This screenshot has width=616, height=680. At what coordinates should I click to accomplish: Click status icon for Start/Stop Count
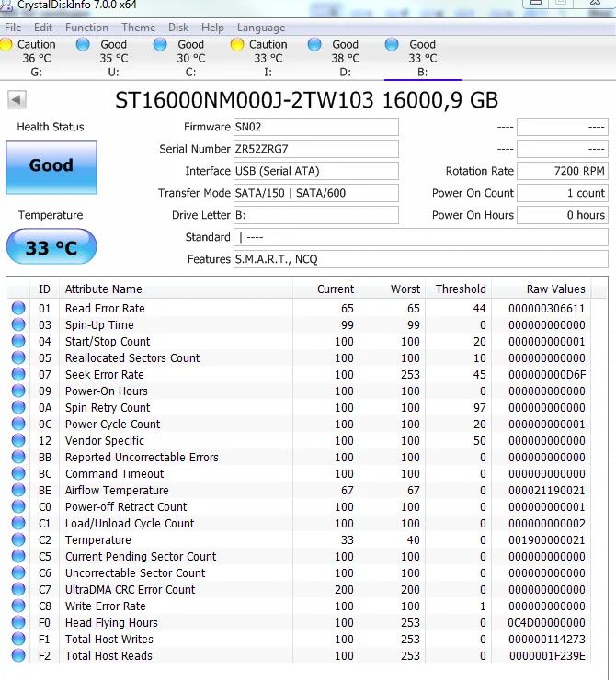click(x=18, y=341)
